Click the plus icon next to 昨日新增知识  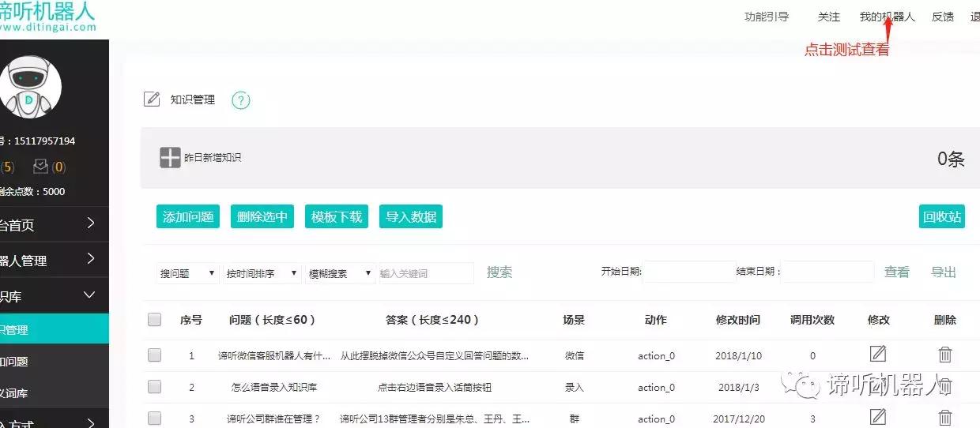[171, 157]
